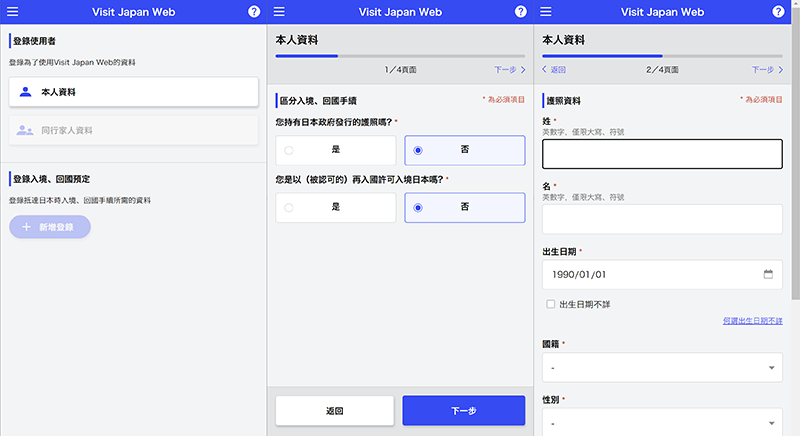This screenshot has height=436, width=800.
Task: Select 是 for re-entry permit question
Action: tap(336, 208)
